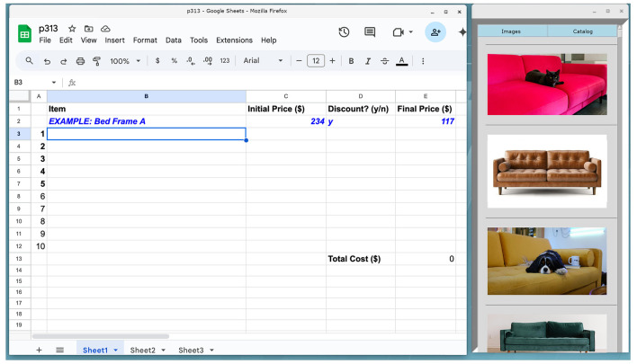The height and width of the screenshot is (364, 637).
Task: Format as currency with dollar icon
Action: [157, 61]
